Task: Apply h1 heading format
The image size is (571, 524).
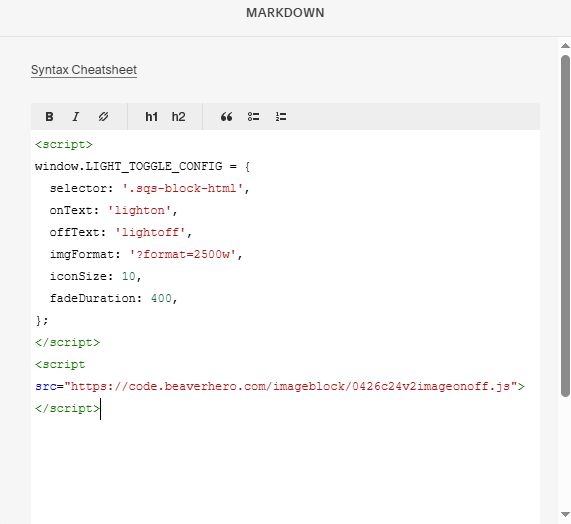Action: (151, 117)
